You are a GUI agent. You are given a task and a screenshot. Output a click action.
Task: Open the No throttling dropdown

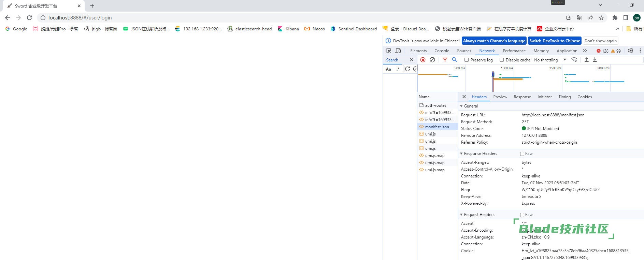click(550, 60)
